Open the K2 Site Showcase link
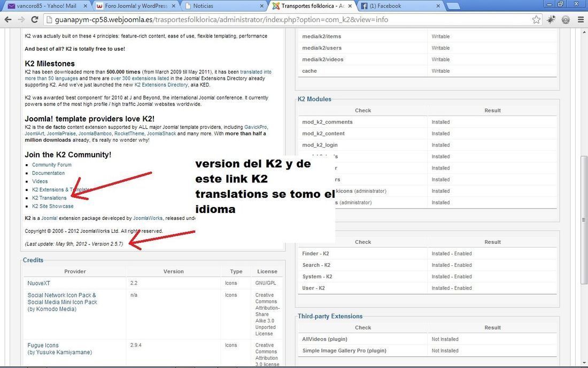 pyautogui.click(x=53, y=206)
